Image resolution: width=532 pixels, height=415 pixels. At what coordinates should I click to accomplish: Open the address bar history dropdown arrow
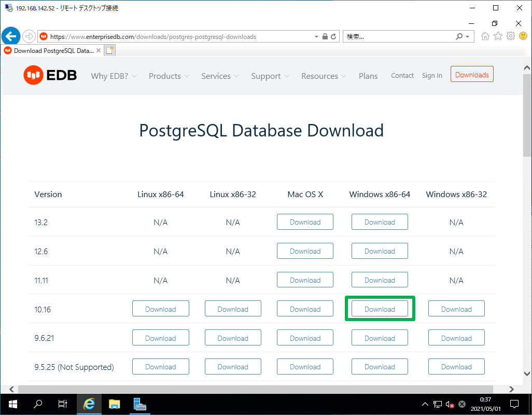(316, 36)
